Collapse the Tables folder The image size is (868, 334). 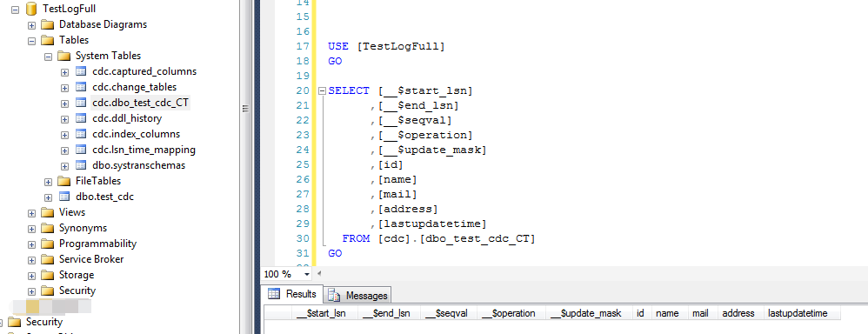coord(31,40)
